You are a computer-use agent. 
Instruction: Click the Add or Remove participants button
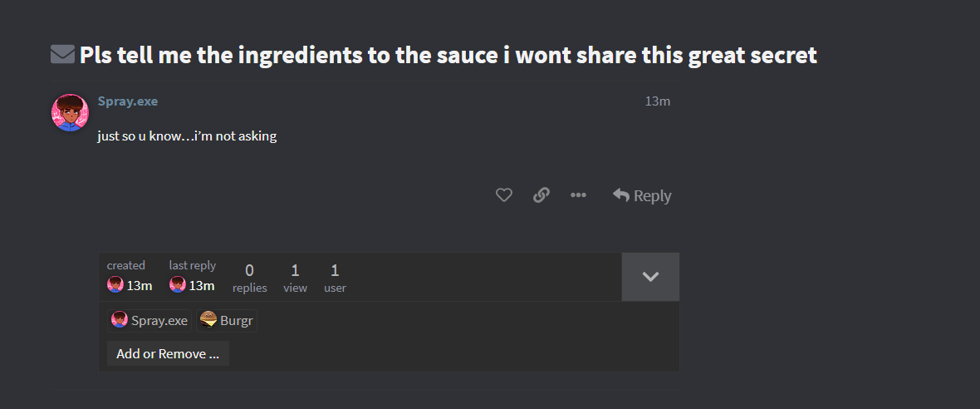pyautogui.click(x=168, y=353)
